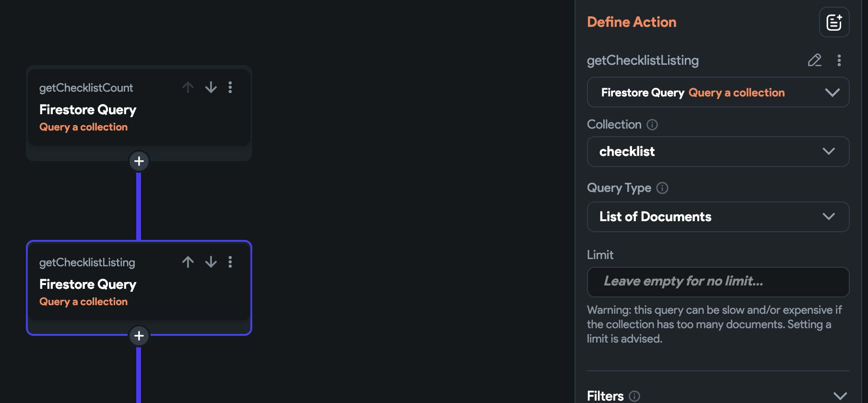
Task: Open the Define Action panel kebab menu
Action: click(x=839, y=60)
